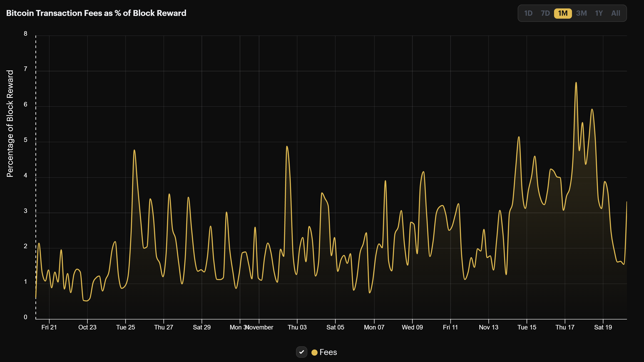The image size is (644, 362).
Task: Click the highest fee spike near Thu 17
Action: tap(577, 82)
